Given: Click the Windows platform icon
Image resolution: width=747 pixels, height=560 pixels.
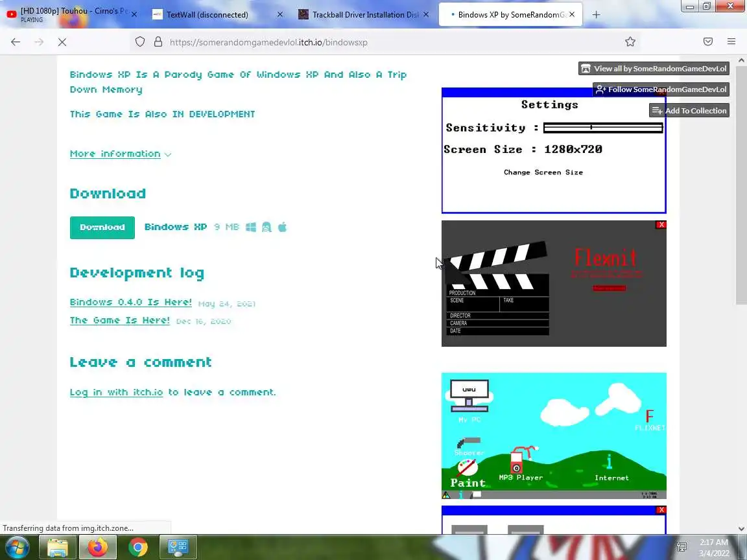Looking at the screenshot, I should pyautogui.click(x=250, y=227).
